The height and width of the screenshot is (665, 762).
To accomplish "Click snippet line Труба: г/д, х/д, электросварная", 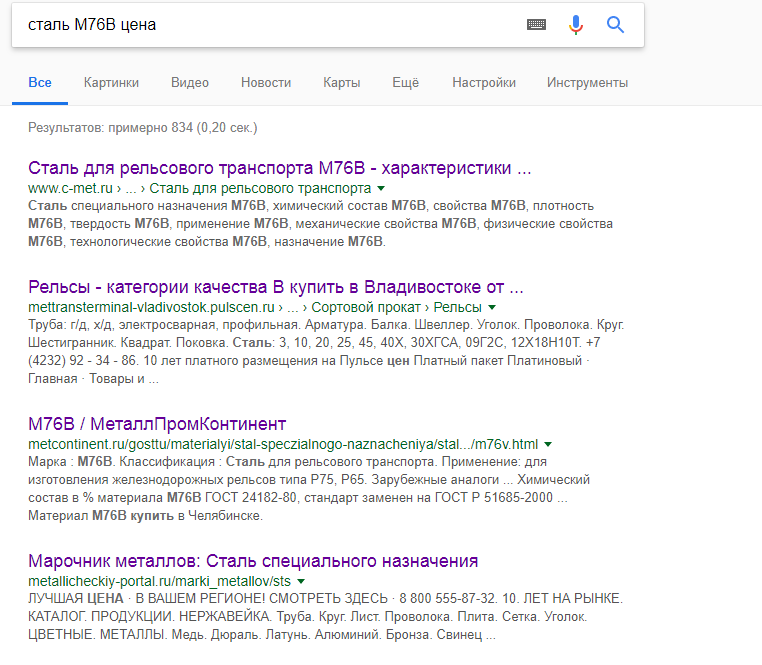I will pyautogui.click(x=326, y=325).
